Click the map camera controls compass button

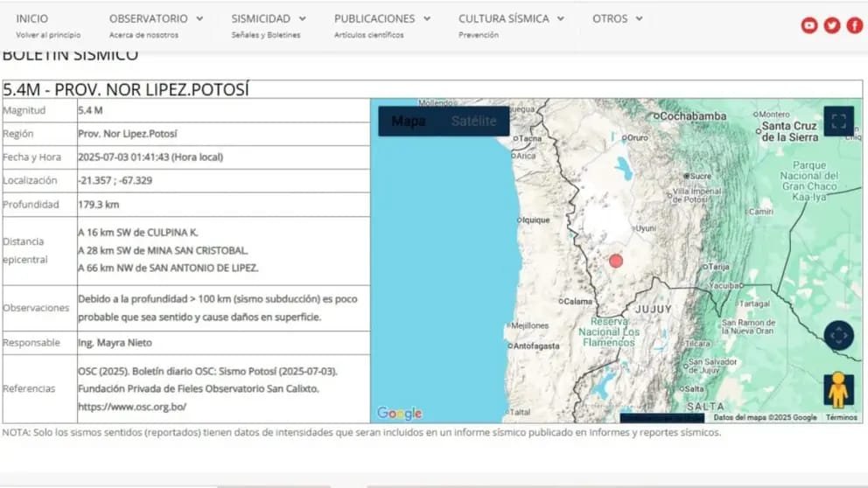point(838,335)
